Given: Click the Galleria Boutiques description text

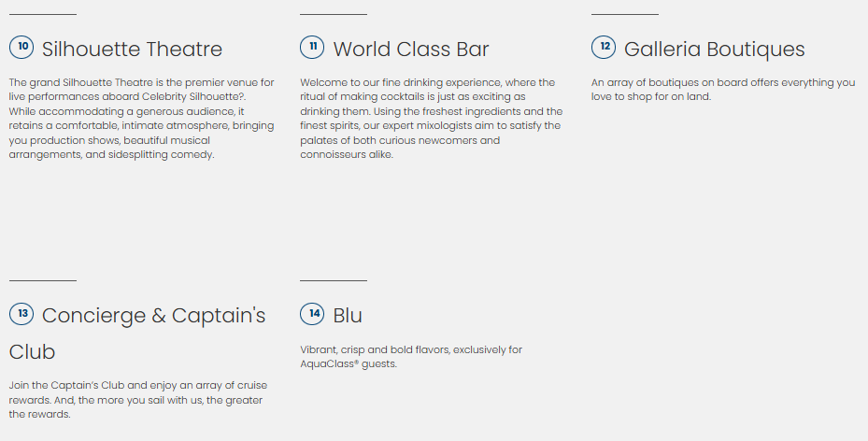Looking at the screenshot, I should (722, 90).
